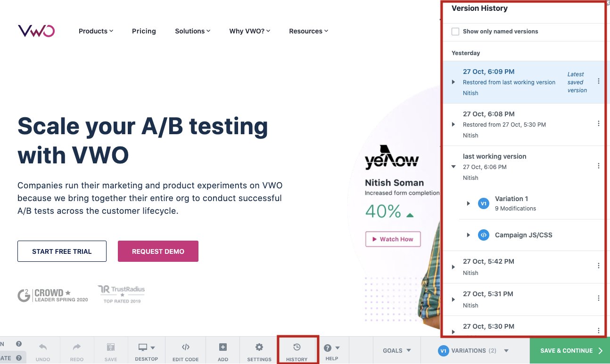
Task: Click the Campaign JS/CSS code icon
Action: pyautogui.click(x=483, y=235)
